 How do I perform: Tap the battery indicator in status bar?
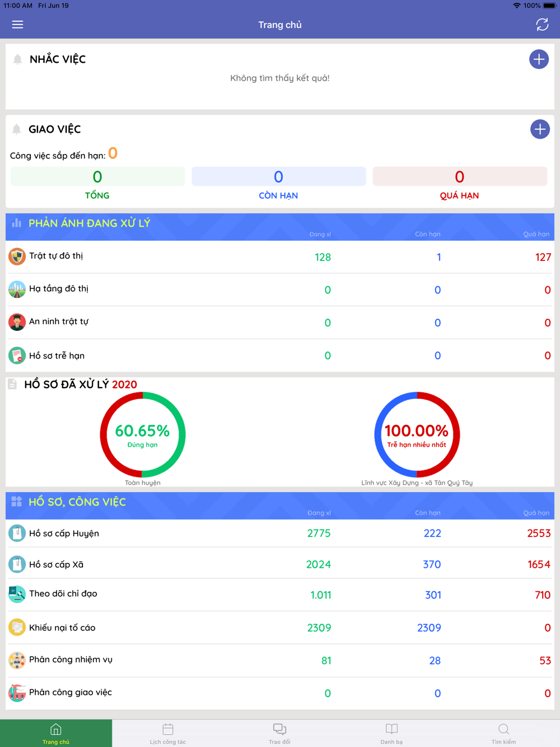point(549,6)
